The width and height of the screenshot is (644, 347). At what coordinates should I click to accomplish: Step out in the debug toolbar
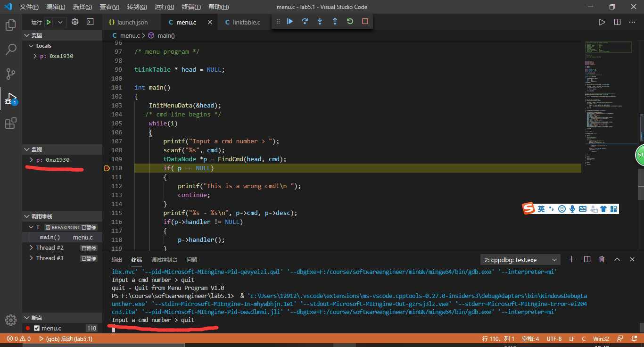[x=335, y=21]
